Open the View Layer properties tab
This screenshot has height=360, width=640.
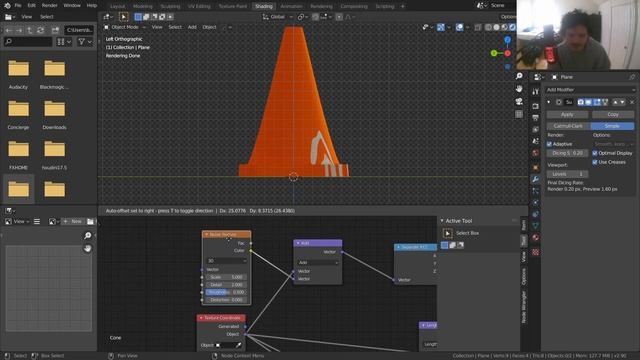coord(536,129)
